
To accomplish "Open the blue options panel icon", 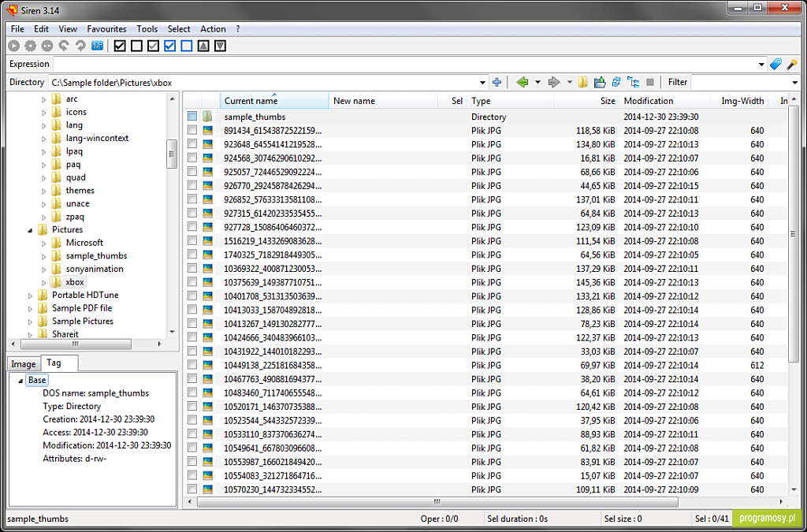I will click(97, 46).
